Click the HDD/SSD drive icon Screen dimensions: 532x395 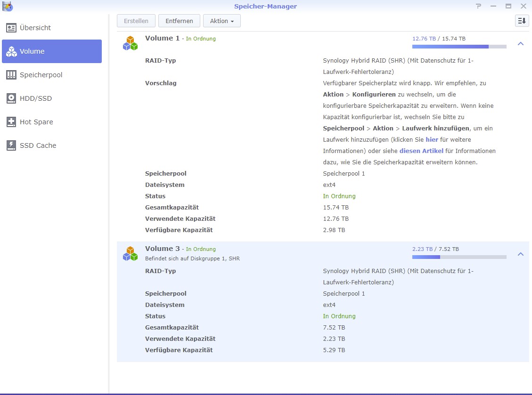coord(11,98)
